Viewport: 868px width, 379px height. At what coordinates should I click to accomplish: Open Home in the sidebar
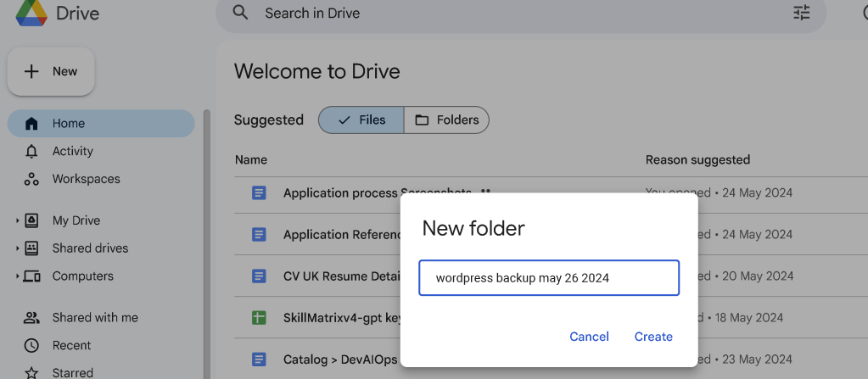click(101, 124)
